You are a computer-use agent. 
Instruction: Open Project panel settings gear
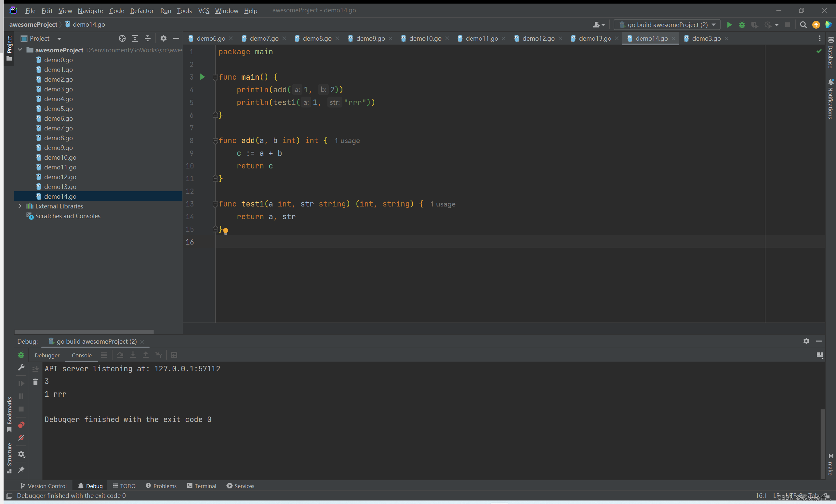point(164,38)
